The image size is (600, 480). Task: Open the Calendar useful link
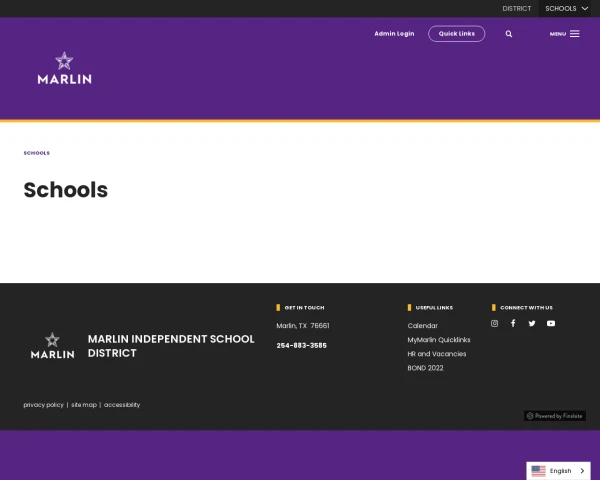click(422, 326)
